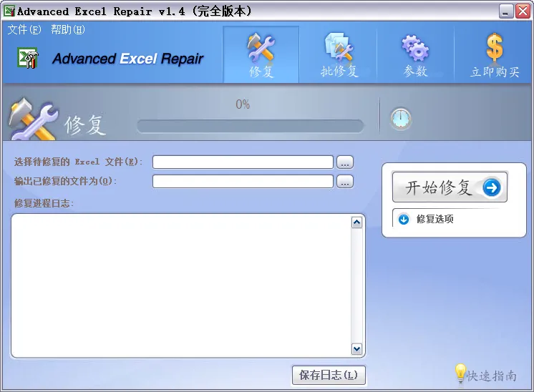Click the repair progress bar at 0%

click(251, 126)
